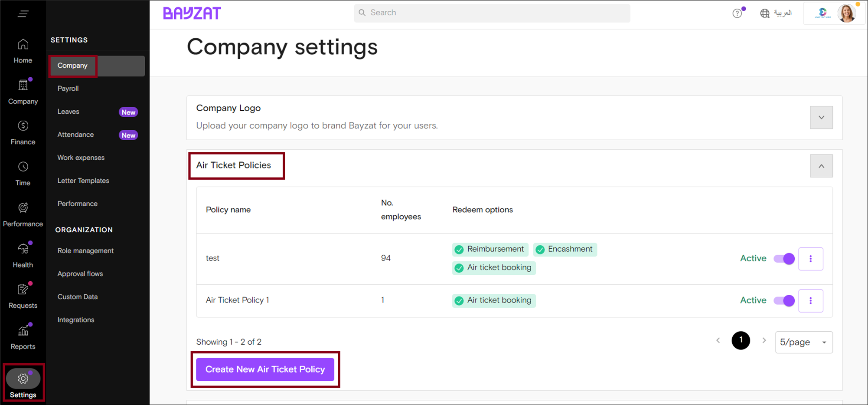The width and height of the screenshot is (868, 405).
Task: Expand the Company Logo section
Action: [821, 118]
